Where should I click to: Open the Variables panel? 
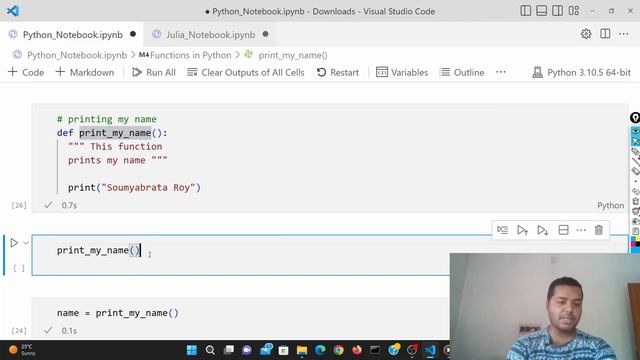coord(402,72)
